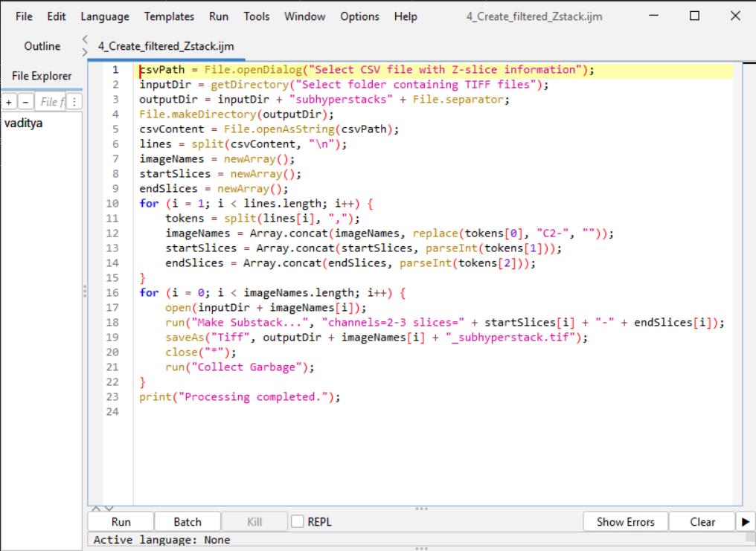Click the Kill button
Image resolution: width=756 pixels, height=551 pixels.
254,521
